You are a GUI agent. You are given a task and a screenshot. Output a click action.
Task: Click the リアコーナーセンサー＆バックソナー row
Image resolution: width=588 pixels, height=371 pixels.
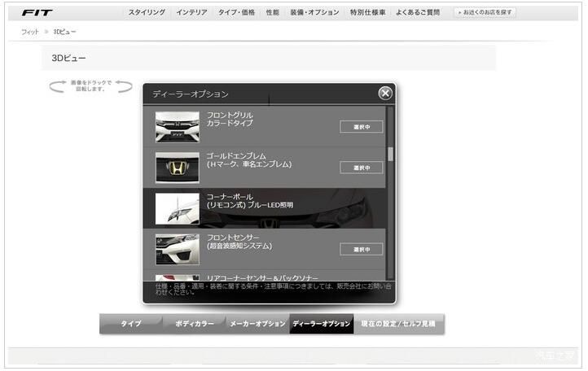pos(265,276)
